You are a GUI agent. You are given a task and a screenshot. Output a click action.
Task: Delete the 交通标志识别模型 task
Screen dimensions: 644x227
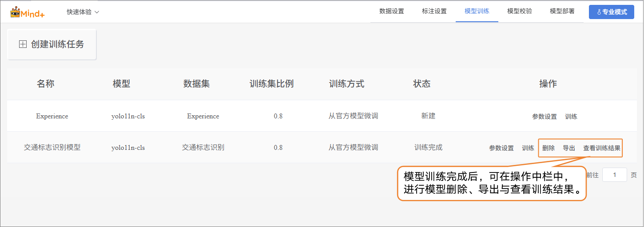pos(548,148)
